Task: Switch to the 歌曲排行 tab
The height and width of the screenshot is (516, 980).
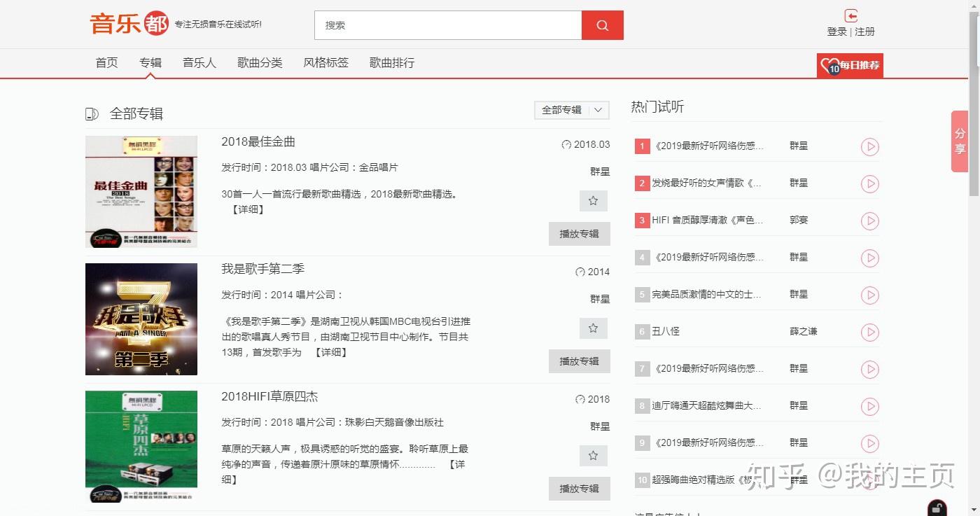Action: pyautogui.click(x=391, y=63)
